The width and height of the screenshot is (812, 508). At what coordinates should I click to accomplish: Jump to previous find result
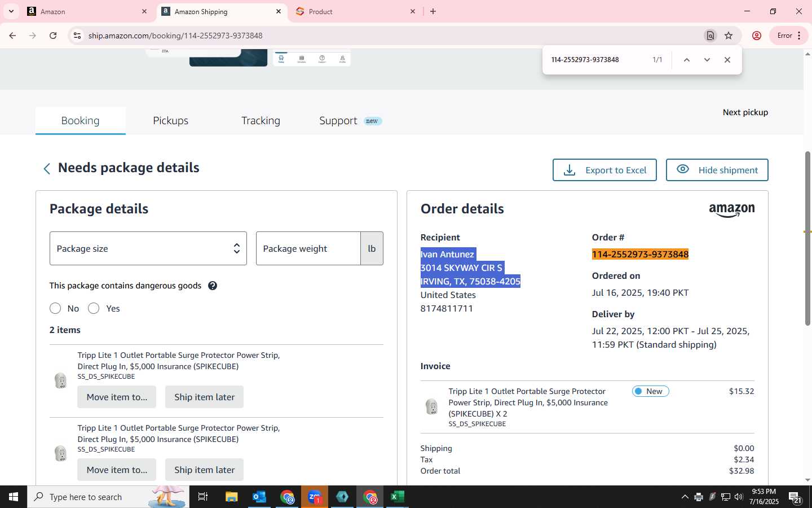(687, 60)
